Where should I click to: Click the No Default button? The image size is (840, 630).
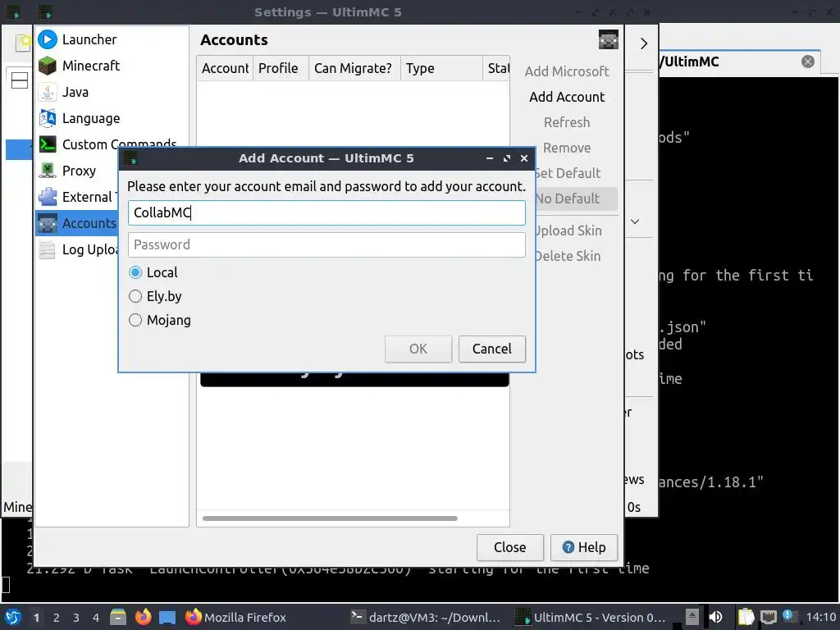coord(577,199)
